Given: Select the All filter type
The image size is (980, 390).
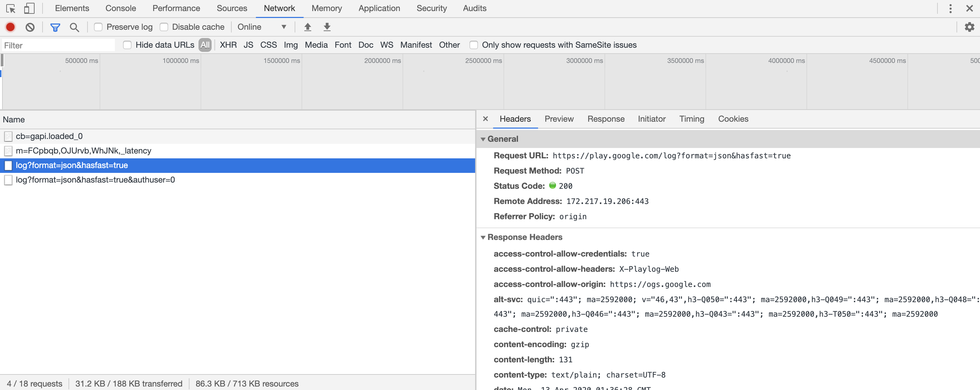Looking at the screenshot, I should point(205,45).
